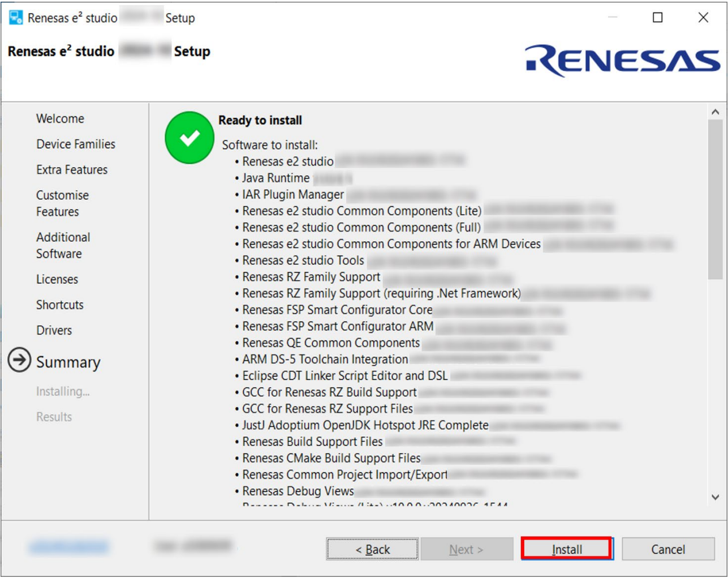Image resolution: width=728 pixels, height=578 pixels.
Task: Click the scrollbar down arrow
Action: (715, 497)
